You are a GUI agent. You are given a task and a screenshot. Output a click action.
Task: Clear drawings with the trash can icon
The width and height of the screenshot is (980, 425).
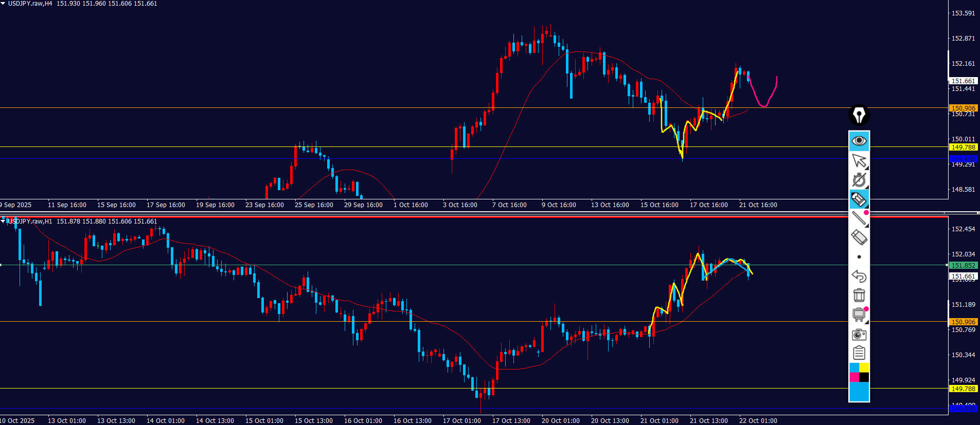pos(859,295)
